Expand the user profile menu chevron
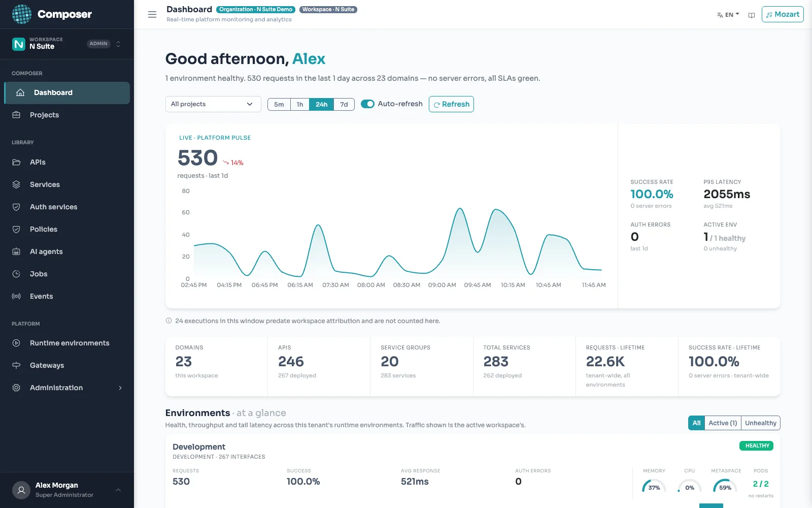 point(118,490)
